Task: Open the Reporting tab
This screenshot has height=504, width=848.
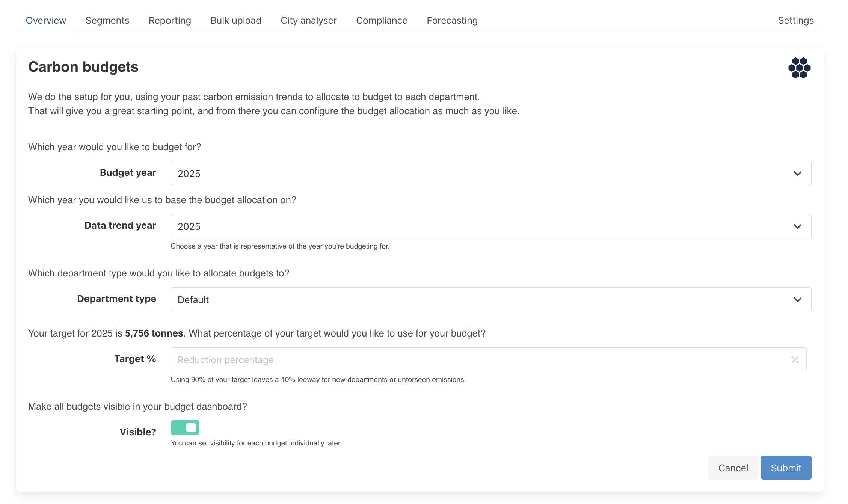Action: (x=170, y=20)
